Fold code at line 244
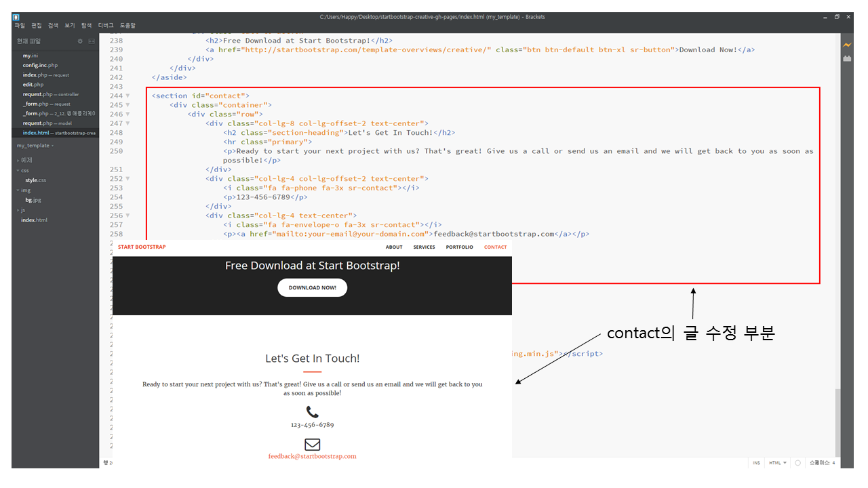The width and height of the screenshot is (868, 488). coord(127,96)
